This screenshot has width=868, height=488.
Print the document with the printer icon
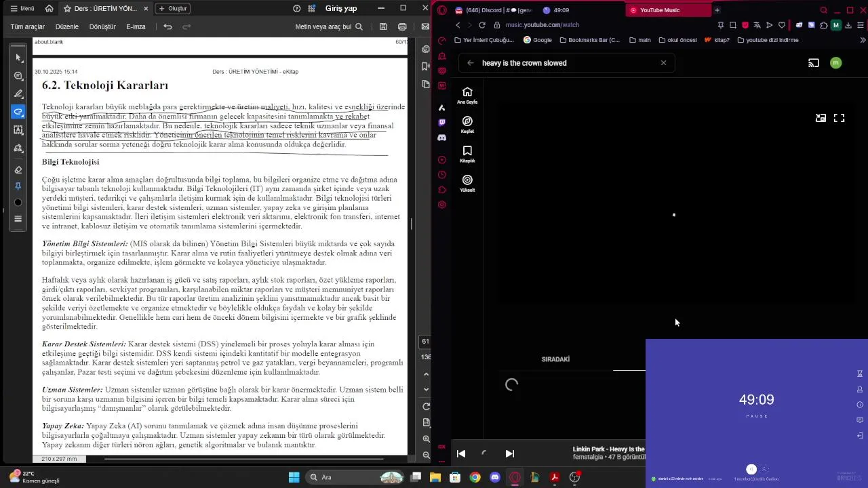click(x=402, y=27)
